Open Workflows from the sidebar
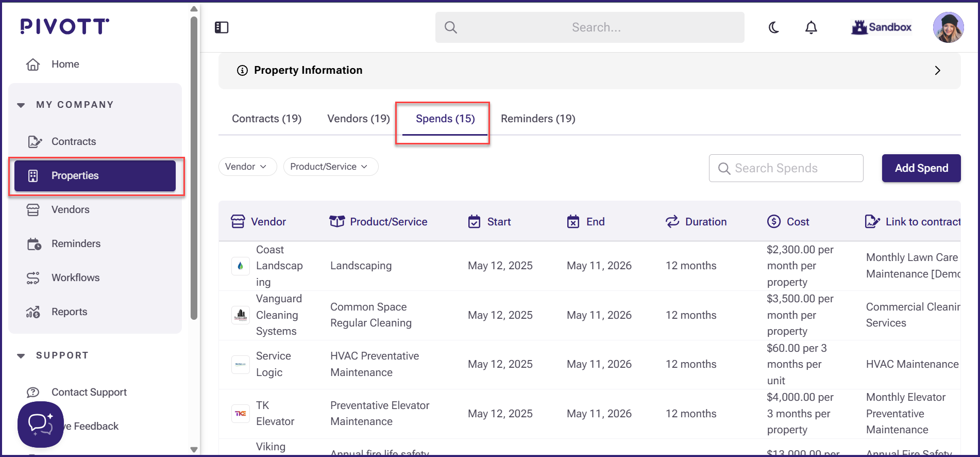Image resolution: width=980 pixels, height=457 pixels. click(75, 278)
